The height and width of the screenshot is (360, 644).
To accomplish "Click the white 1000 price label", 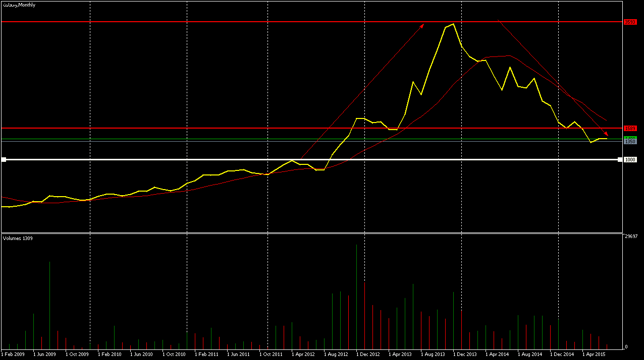I will tap(630, 160).
